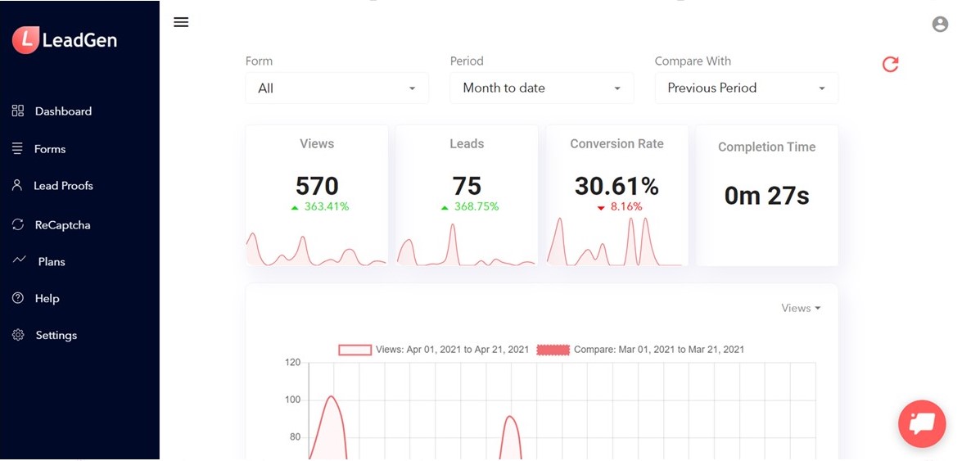Open the Period dropdown Month to date

coord(542,88)
